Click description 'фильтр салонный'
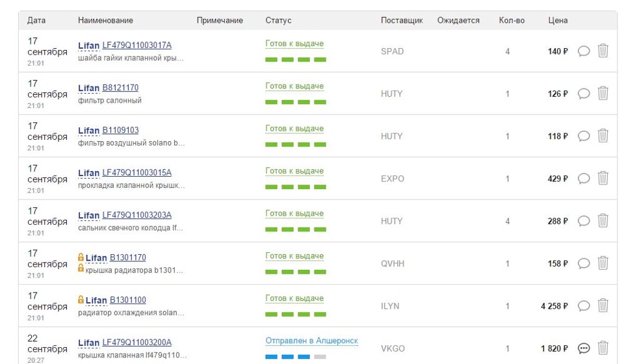The height and width of the screenshot is (364, 624). [110, 100]
